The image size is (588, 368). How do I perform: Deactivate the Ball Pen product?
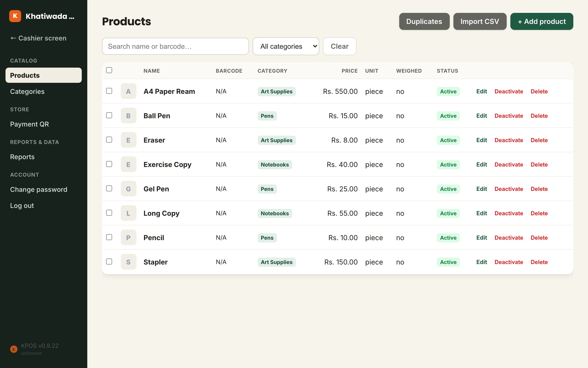[x=509, y=116]
